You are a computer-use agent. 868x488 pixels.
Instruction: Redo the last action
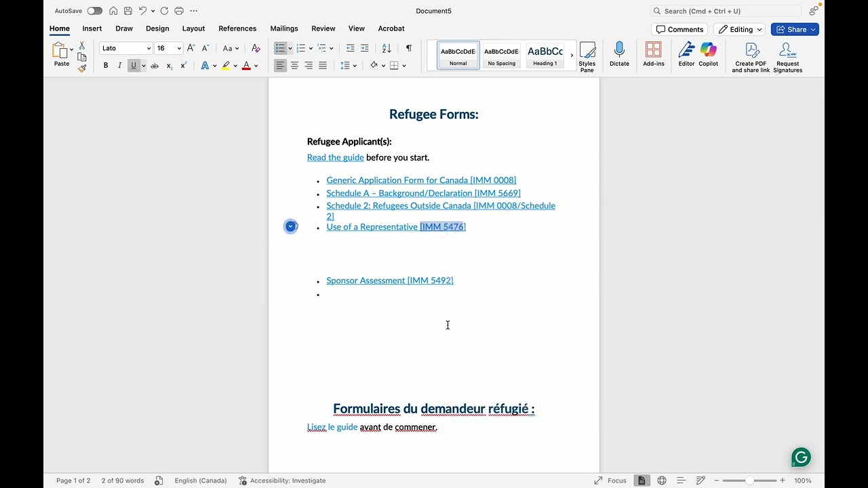point(164,11)
